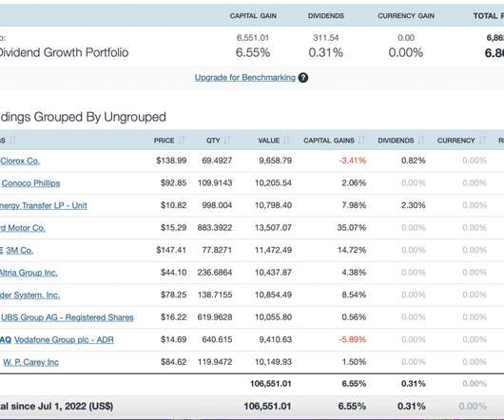The height and width of the screenshot is (420, 504).
Task: Click the Clorox price $138.99
Action: (x=171, y=161)
